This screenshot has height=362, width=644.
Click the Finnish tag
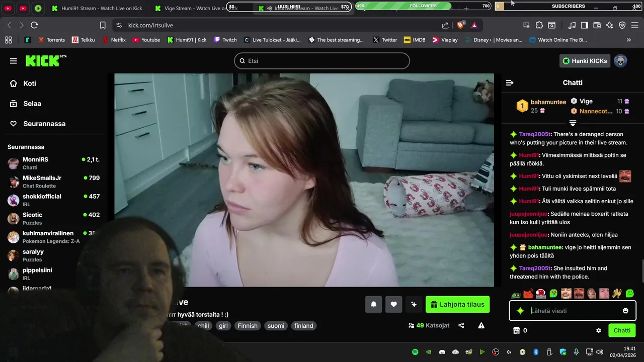tap(248, 326)
